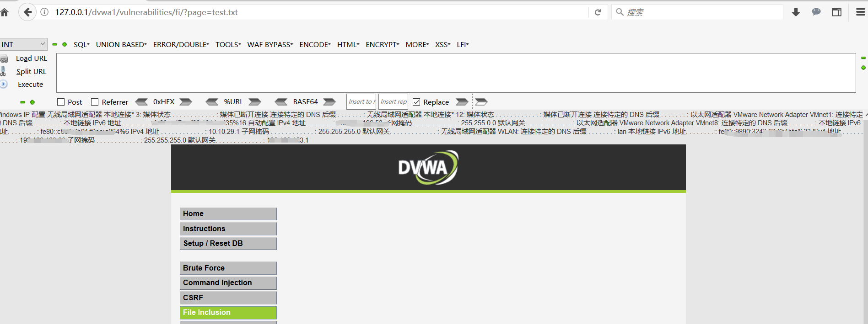Click the browser back arrow button
Screen dimensions: 868x324
click(x=27, y=12)
